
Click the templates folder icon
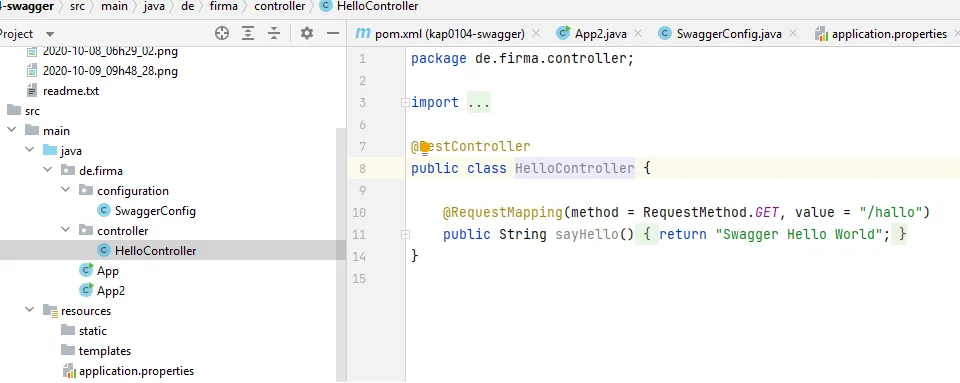pyautogui.click(x=68, y=351)
